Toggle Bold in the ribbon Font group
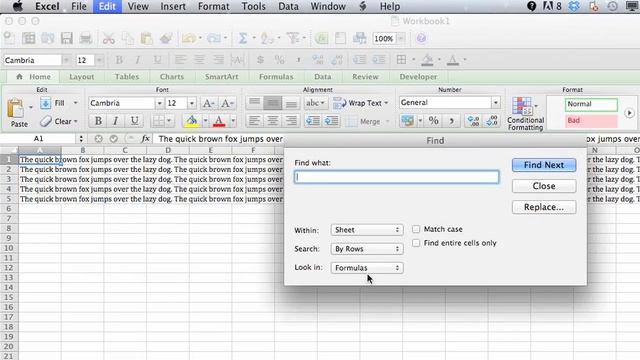Viewport: 640px width, 360px height. click(98, 121)
